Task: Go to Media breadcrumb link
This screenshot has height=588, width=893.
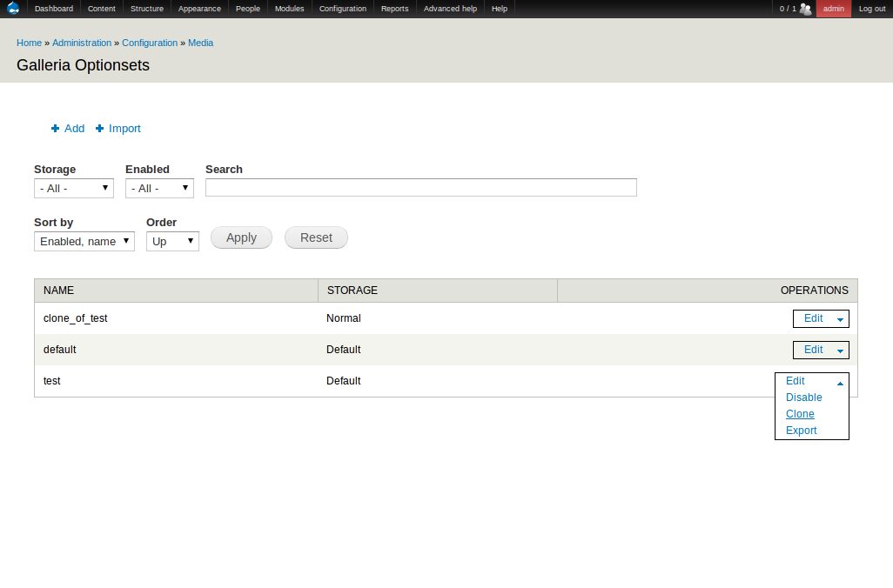Action: point(200,43)
